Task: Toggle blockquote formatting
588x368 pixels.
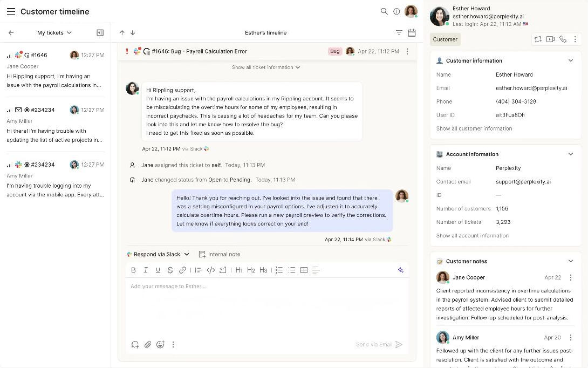Action: 199,270
